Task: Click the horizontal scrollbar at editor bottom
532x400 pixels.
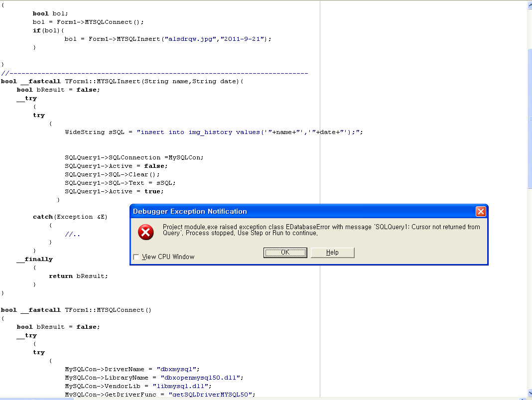Action: point(249,398)
